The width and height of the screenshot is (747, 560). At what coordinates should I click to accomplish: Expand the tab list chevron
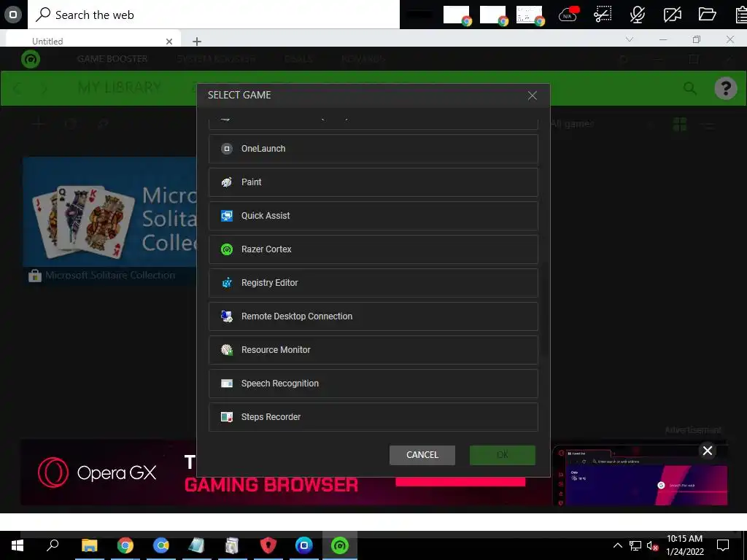pos(630,39)
